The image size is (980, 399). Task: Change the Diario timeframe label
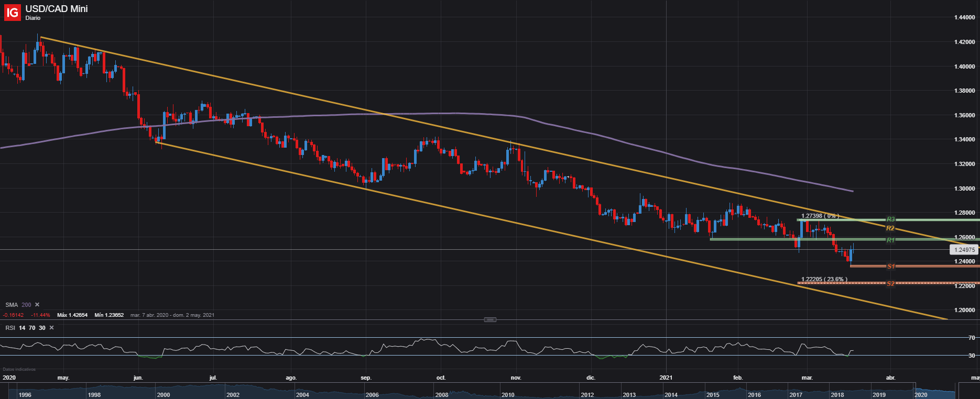(33, 18)
